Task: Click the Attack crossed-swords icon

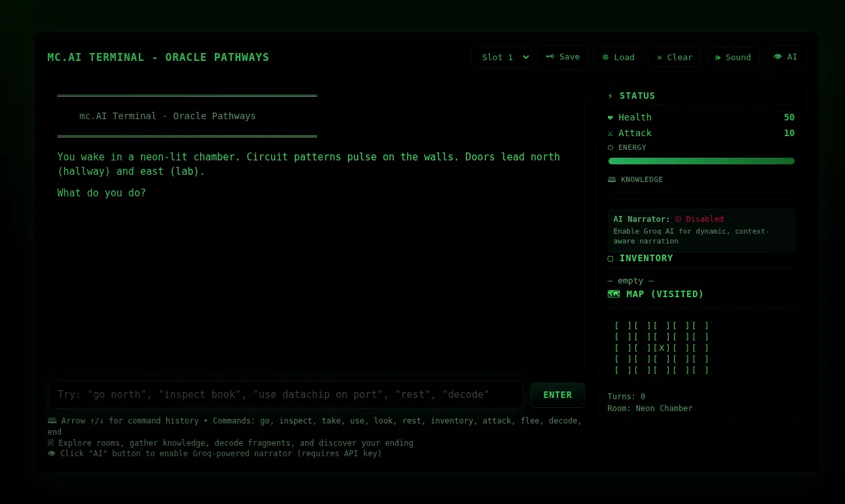Action: tap(610, 133)
